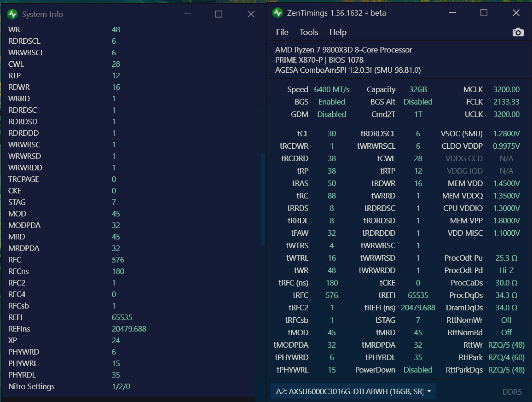Image resolution: width=532 pixels, height=402 pixels.
Task: Minimize the ZenTimings window
Action: point(452,13)
